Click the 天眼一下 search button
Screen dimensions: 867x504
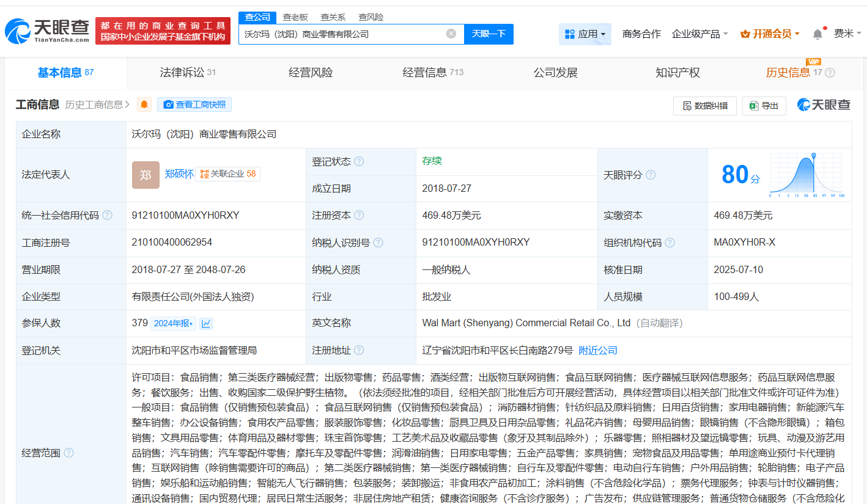489,34
